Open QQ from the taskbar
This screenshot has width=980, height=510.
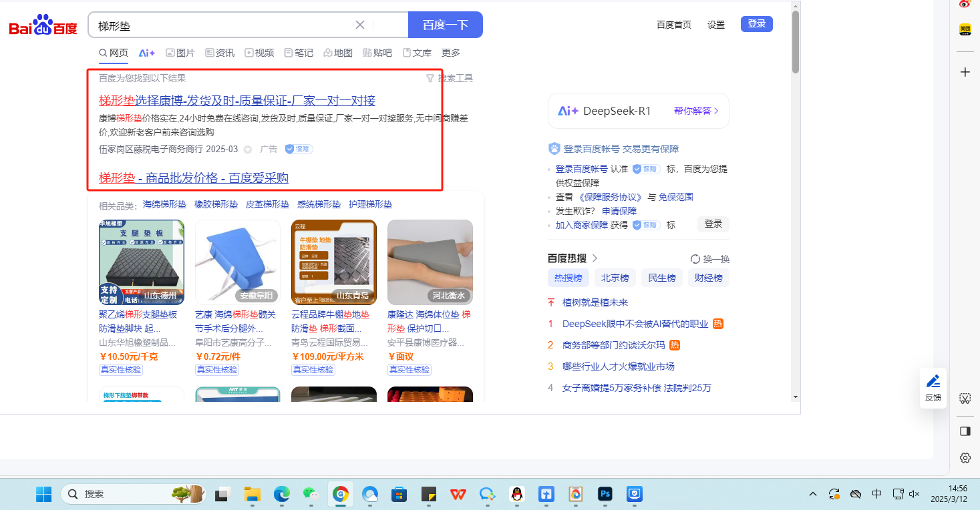[516, 494]
